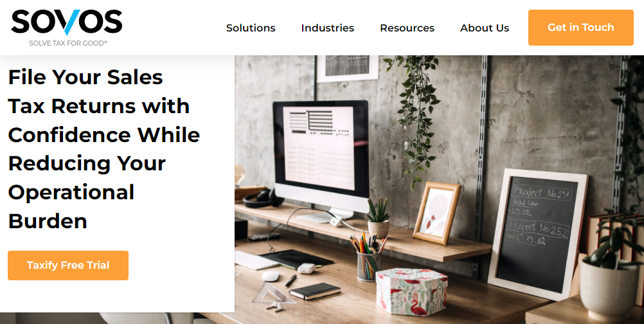
Task: Open the Resources menu
Action: pos(407,28)
